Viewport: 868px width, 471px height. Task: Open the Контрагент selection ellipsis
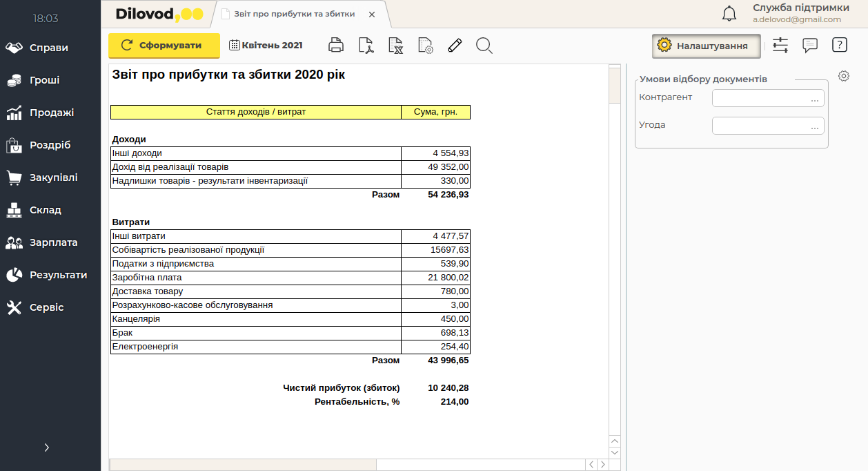tap(815, 99)
